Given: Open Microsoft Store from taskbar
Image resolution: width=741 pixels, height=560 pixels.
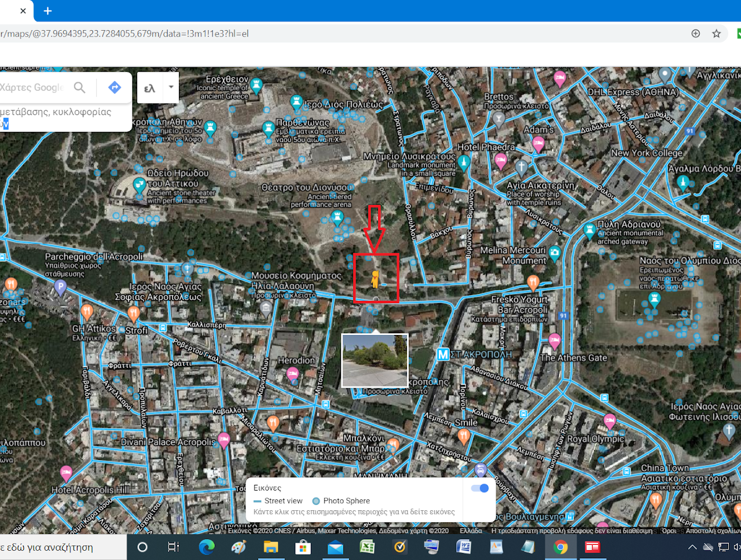Looking at the screenshot, I should 303,547.
